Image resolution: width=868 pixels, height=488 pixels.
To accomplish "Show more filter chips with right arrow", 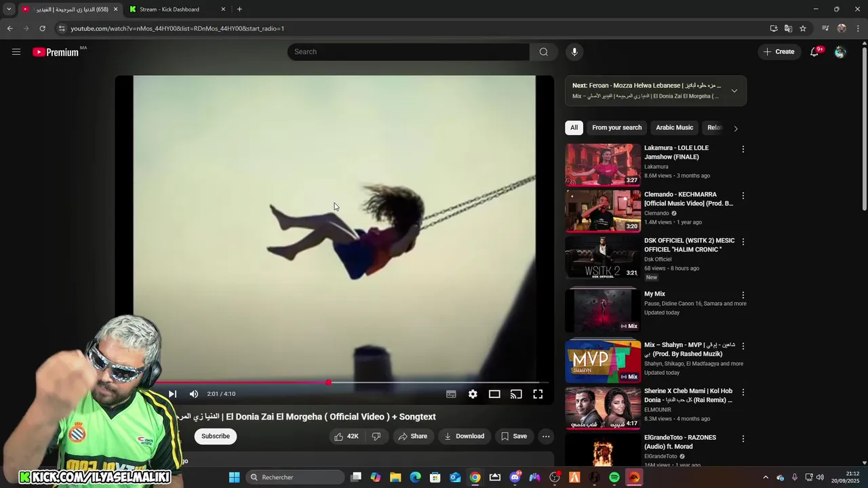I will pyautogui.click(x=736, y=128).
